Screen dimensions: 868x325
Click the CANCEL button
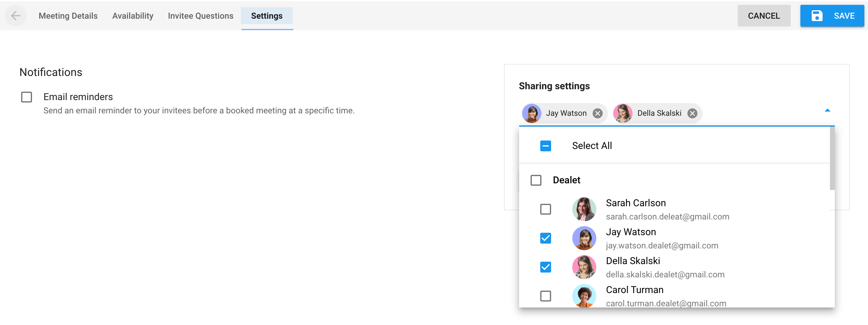pyautogui.click(x=764, y=16)
